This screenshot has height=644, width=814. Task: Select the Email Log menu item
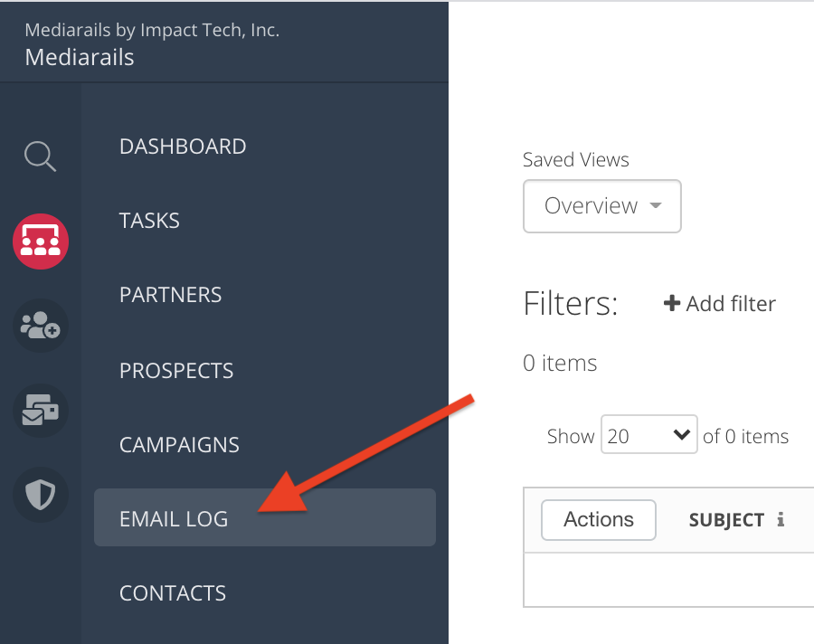pyautogui.click(x=174, y=519)
